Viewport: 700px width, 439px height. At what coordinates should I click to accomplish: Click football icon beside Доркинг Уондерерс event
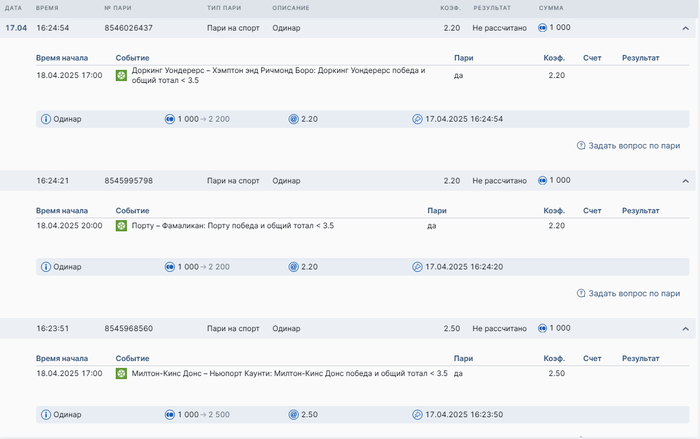click(x=121, y=75)
